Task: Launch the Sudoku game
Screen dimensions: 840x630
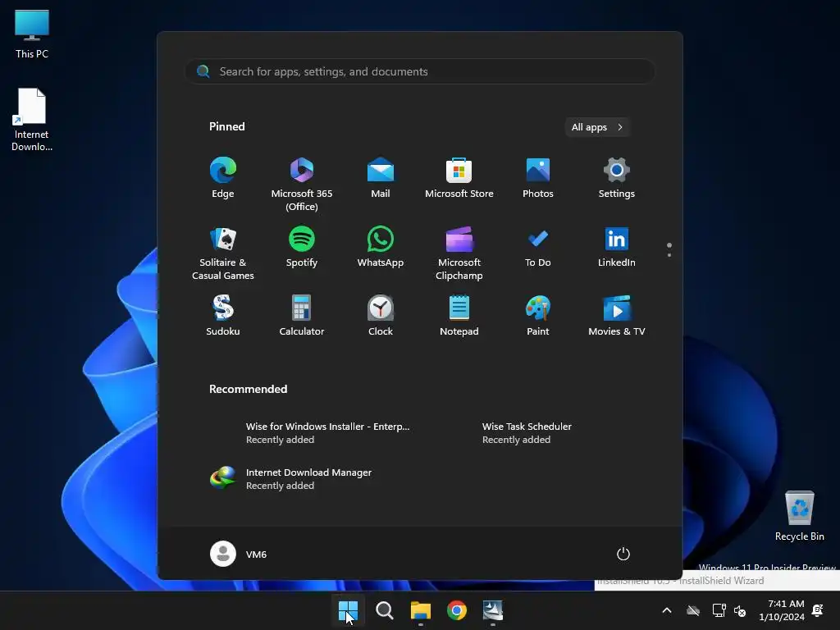Action: click(x=223, y=316)
